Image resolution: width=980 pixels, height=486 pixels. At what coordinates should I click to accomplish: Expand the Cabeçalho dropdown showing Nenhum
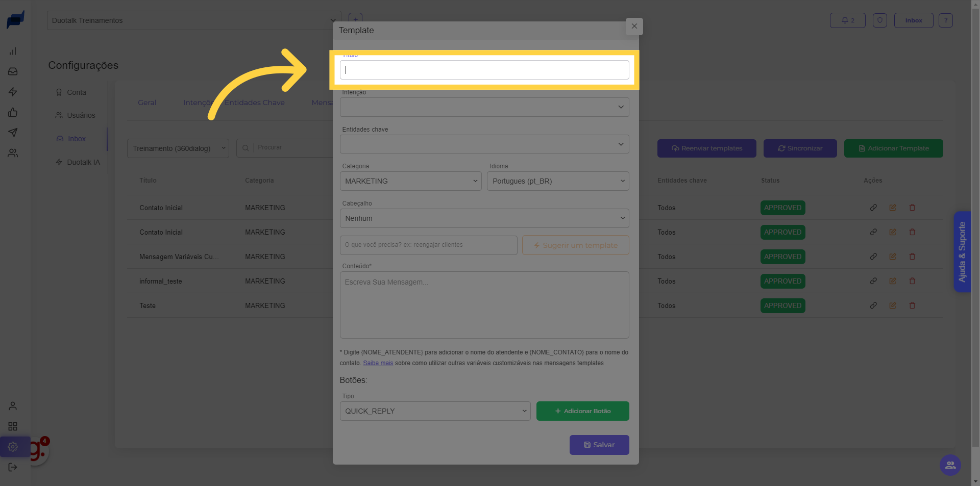click(x=484, y=218)
